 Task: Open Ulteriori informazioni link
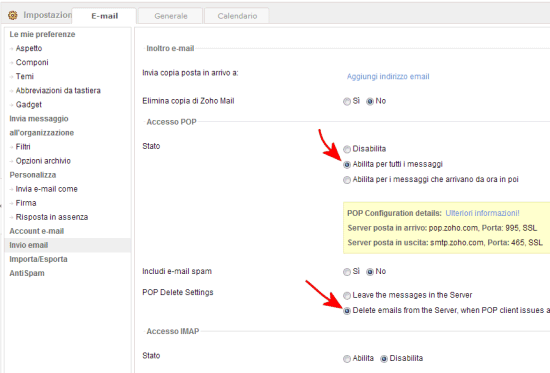coord(482,213)
